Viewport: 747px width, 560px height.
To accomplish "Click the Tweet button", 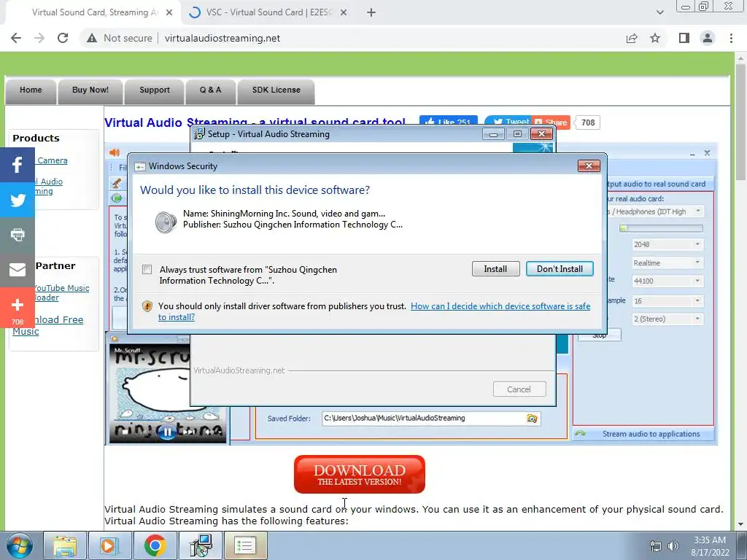I will (508, 122).
